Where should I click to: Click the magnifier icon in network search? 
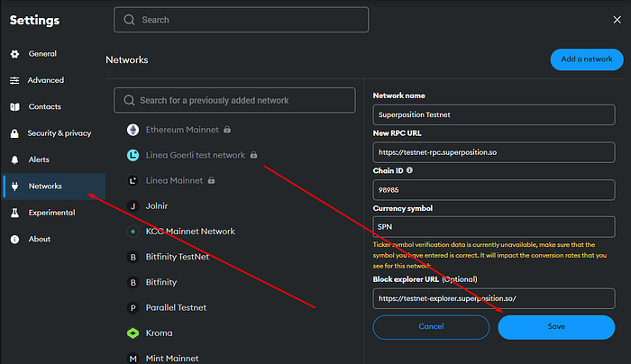[129, 100]
